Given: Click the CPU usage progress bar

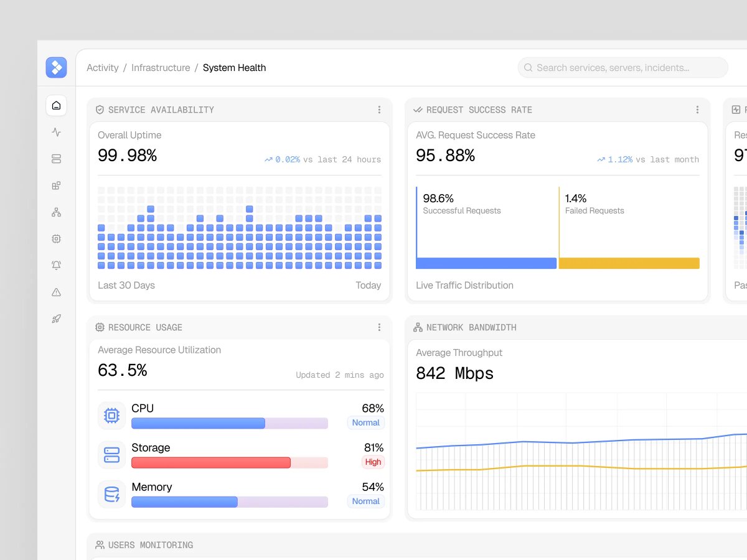Looking at the screenshot, I should tap(230, 423).
